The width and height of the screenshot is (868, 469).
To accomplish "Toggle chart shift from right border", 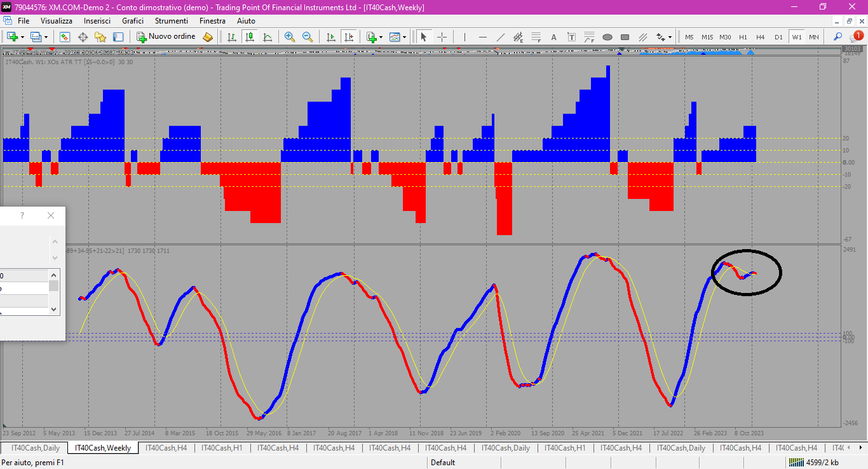I will [349, 37].
